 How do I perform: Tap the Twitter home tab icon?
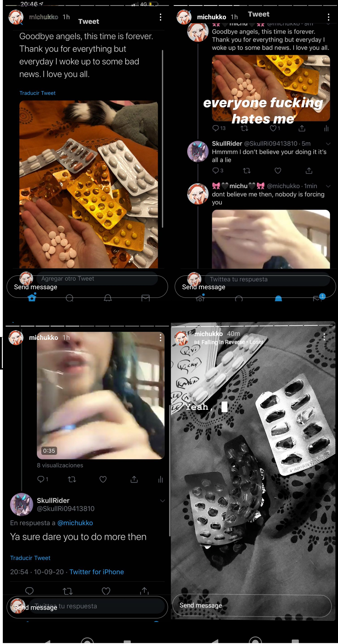(32, 297)
